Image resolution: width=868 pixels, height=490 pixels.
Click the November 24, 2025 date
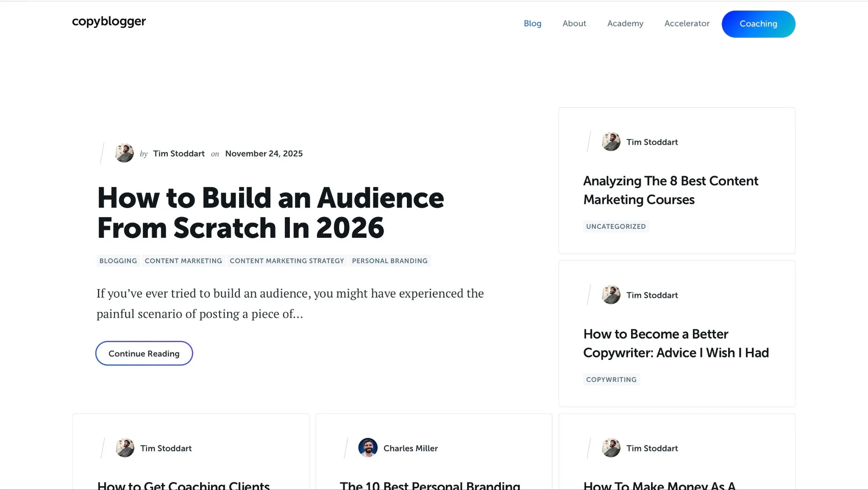(264, 153)
